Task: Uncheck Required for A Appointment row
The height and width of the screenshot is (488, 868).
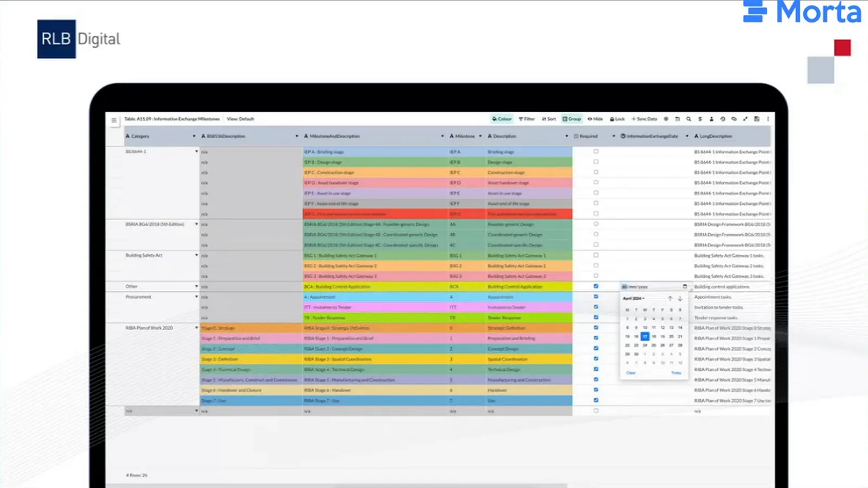Action: [596, 297]
